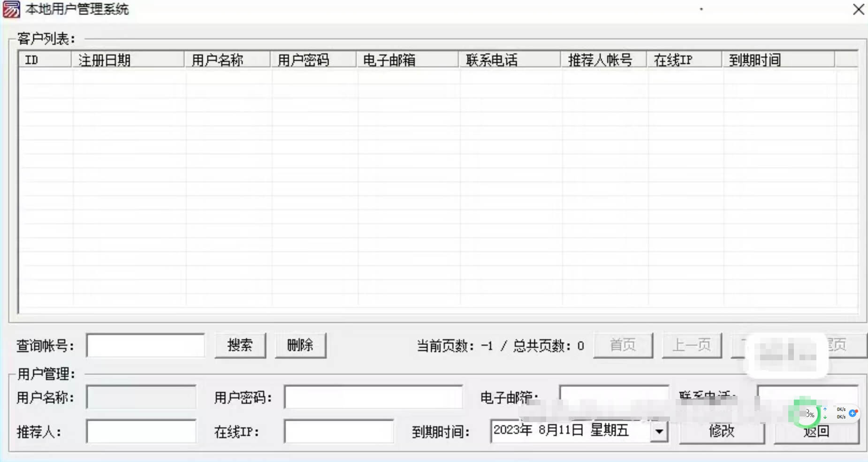Click the 返回 button
Image resolution: width=868 pixels, height=462 pixels.
(x=816, y=432)
